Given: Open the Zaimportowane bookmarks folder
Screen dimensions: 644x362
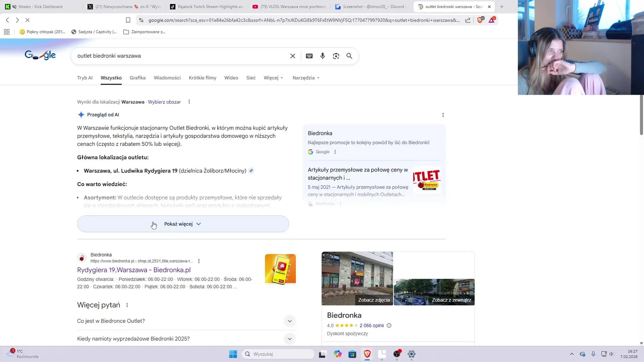Looking at the screenshot, I should pyautogui.click(x=144, y=32).
